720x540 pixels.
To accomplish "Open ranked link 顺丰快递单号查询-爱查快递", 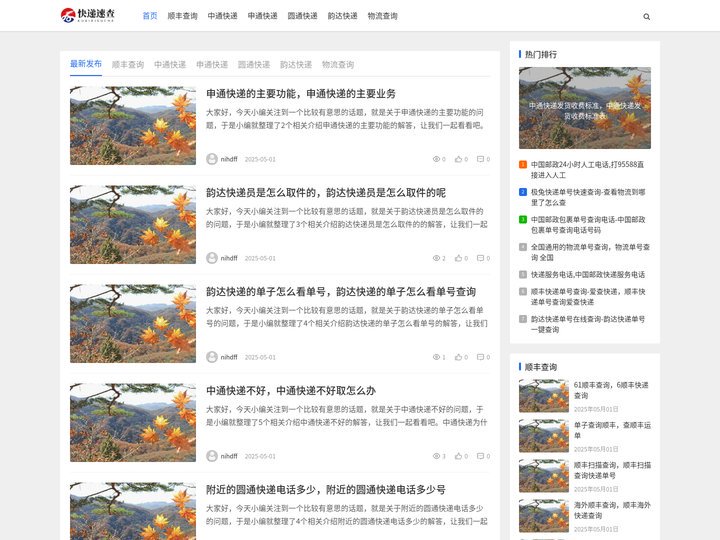I will click(588, 297).
